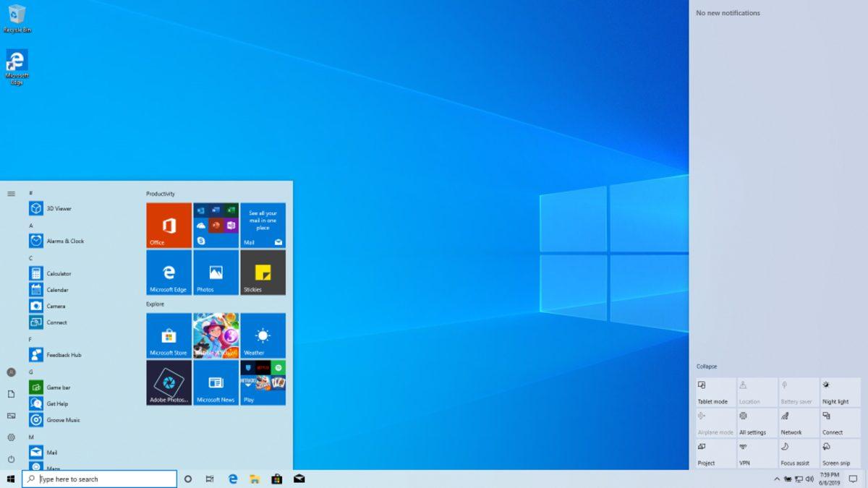This screenshot has width=868, height=488.
Task: Open File Explorer on the taskbar
Action: [x=254, y=479]
